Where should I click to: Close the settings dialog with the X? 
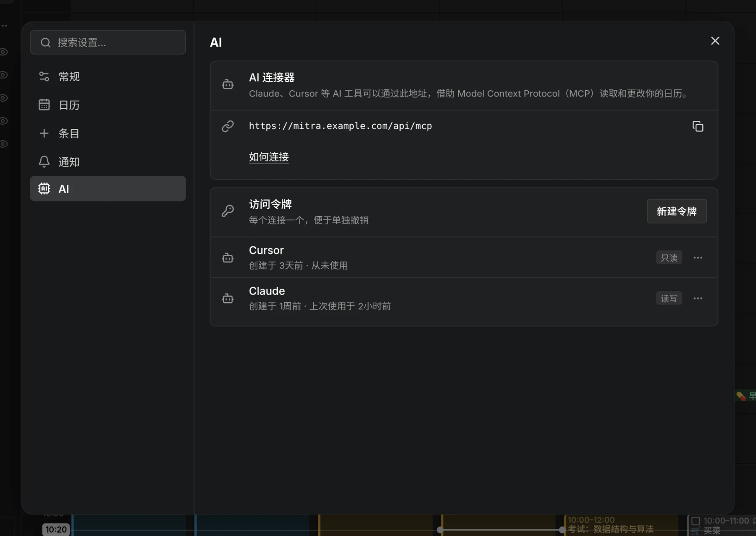715,41
